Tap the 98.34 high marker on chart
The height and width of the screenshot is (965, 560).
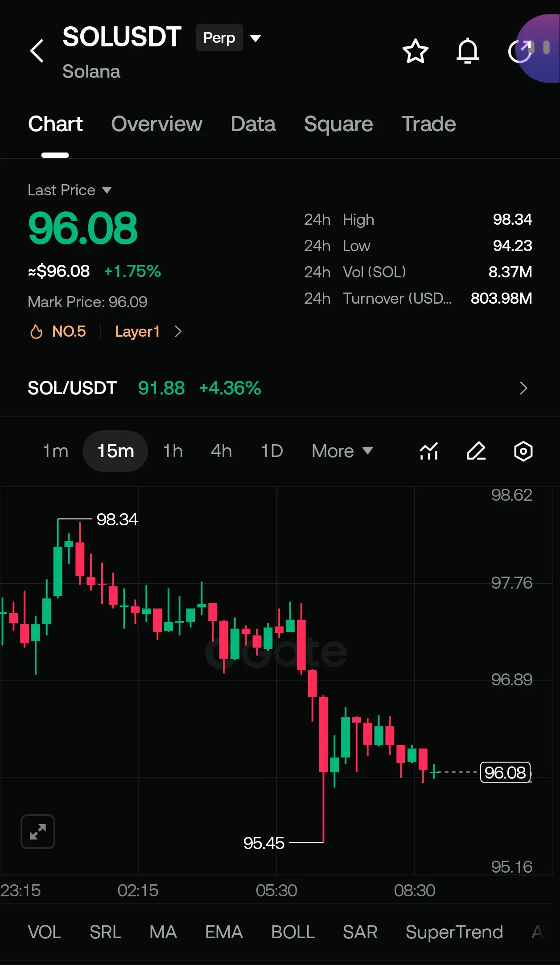[117, 520]
